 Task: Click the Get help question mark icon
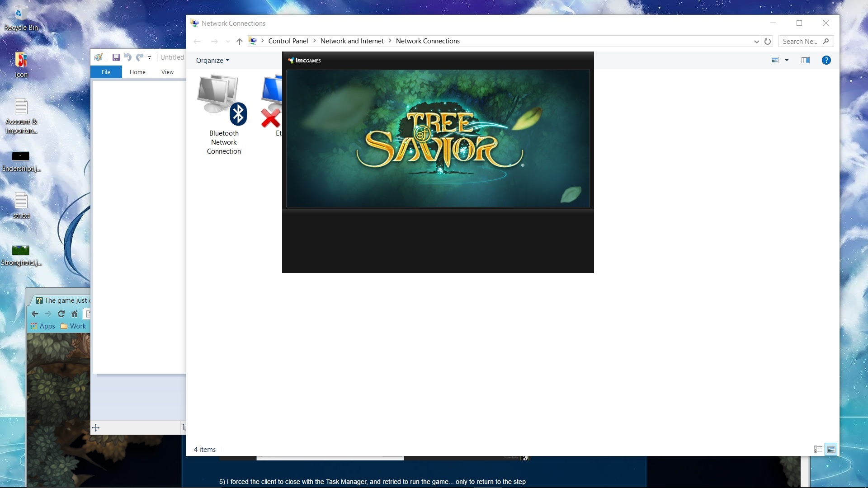tap(826, 60)
